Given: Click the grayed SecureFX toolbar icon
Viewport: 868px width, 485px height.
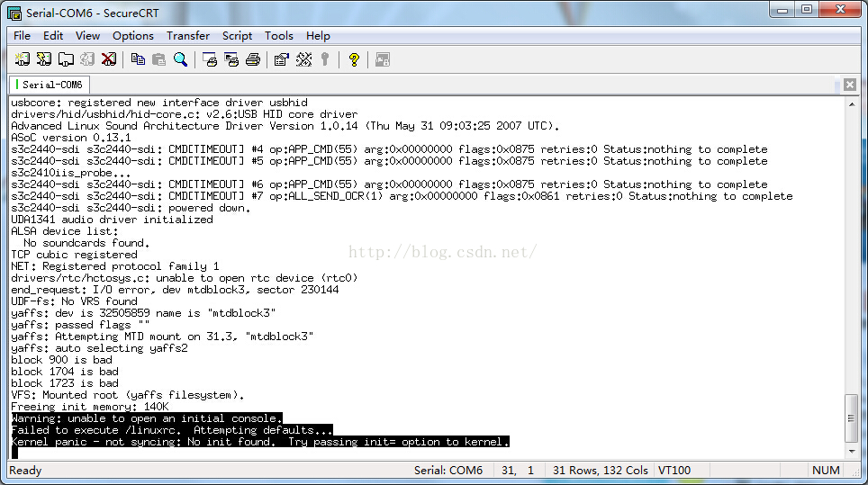Looking at the screenshot, I should click(383, 59).
